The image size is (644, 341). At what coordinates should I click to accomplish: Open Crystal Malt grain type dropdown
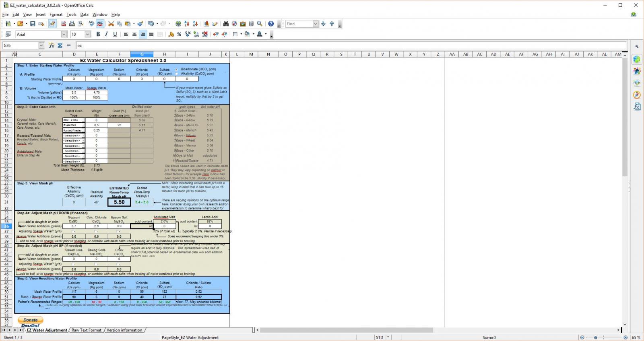[x=83, y=125]
